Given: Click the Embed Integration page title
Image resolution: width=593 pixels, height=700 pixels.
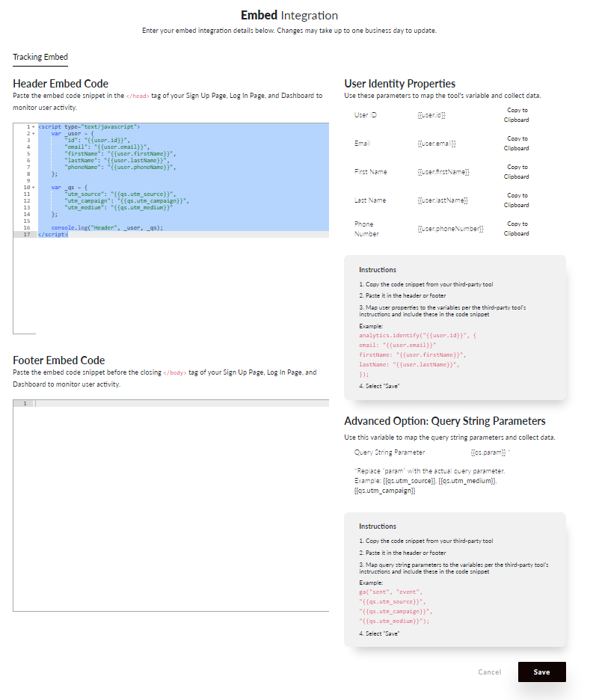Looking at the screenshot, I should 289,15.
